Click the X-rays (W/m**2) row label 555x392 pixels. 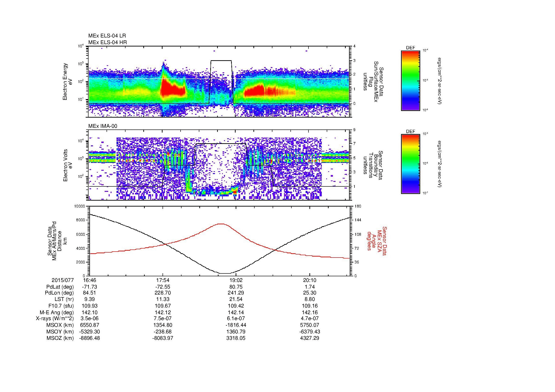pos(55,318)
